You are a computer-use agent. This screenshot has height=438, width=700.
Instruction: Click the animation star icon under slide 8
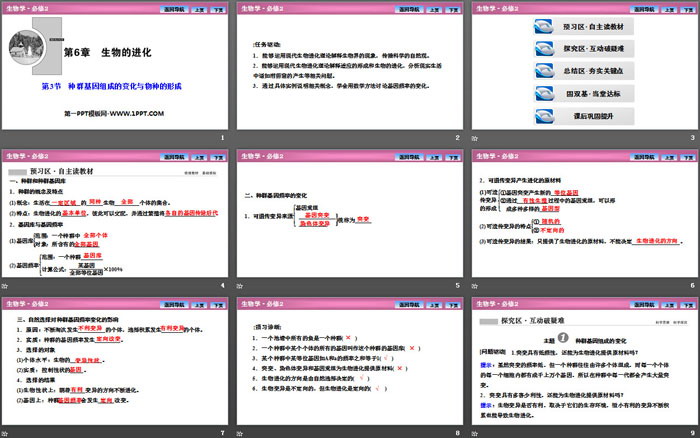(240, 433)
